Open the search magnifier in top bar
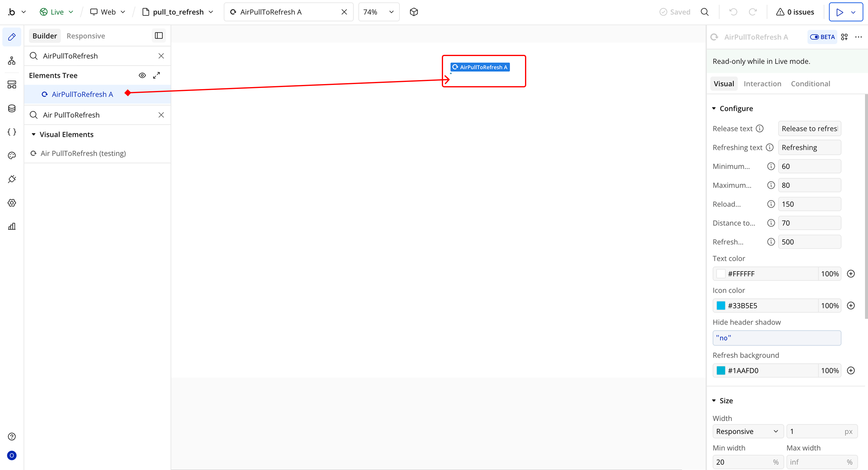Screen dimensions: 868x470 tap(705, 12)
